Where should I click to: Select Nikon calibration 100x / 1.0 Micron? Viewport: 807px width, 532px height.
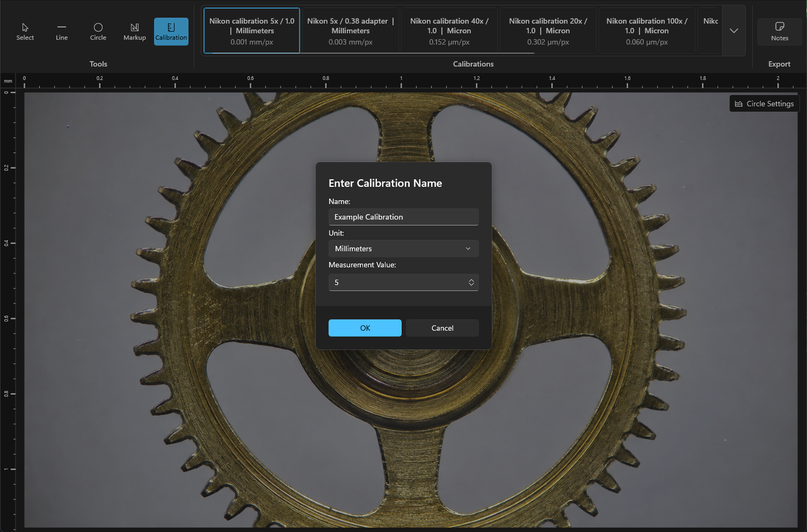click(x=647, y=31)
